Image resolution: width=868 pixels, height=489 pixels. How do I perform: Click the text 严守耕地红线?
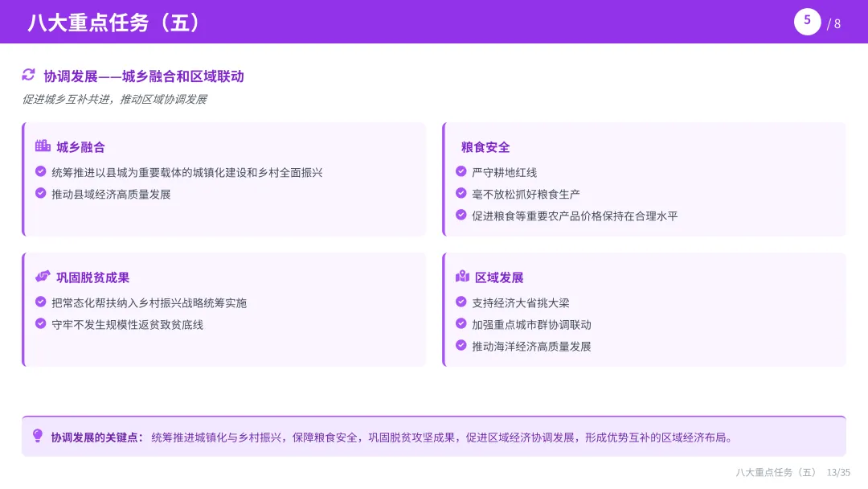tap(504, 173)
